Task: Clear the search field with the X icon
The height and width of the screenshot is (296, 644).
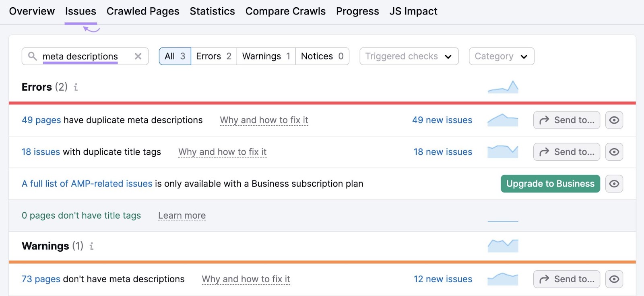Action: pyautogui.click(x=138, y=56)
